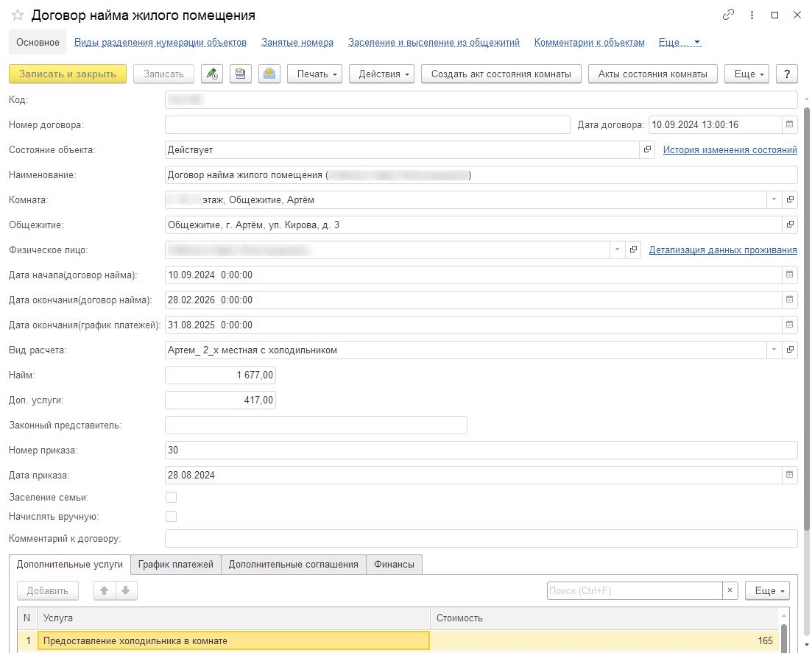The image size is (812, 664).
Task: Open the calendar picker for Дата договора
Action: click(x=789, y=124)
